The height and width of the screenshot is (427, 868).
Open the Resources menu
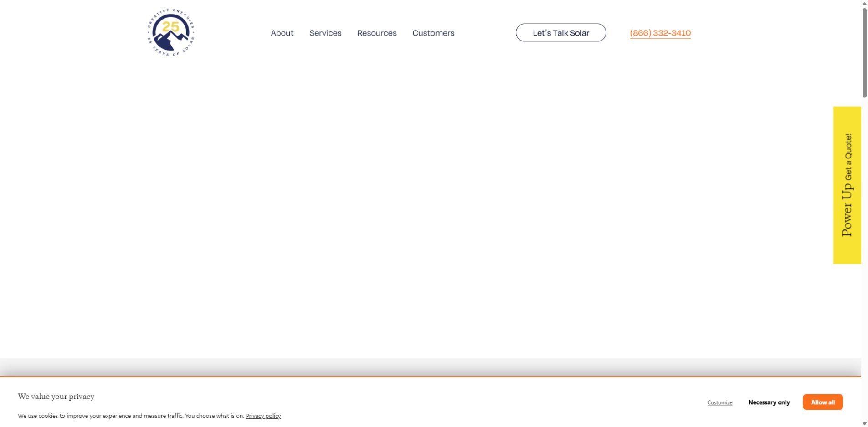[377, 33]
